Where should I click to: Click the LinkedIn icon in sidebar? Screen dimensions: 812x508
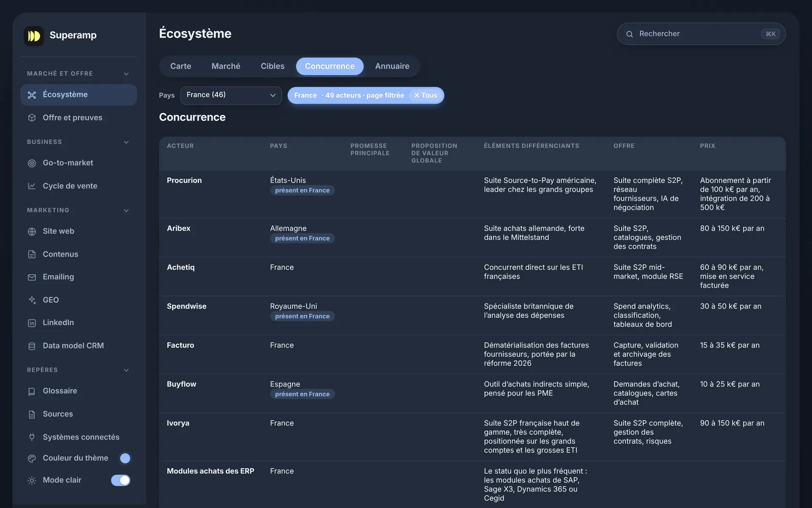click(32, 323)
